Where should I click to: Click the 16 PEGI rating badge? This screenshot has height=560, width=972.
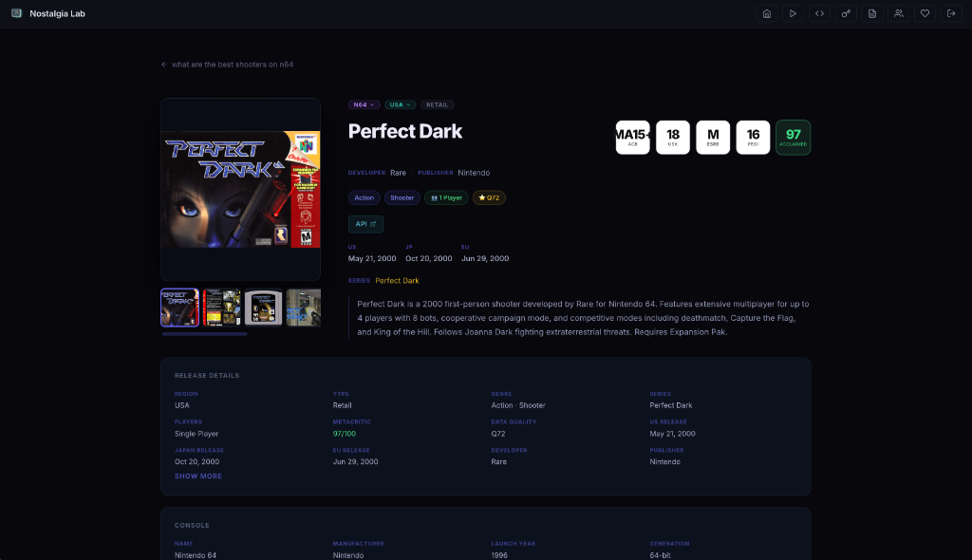(753, 137)
